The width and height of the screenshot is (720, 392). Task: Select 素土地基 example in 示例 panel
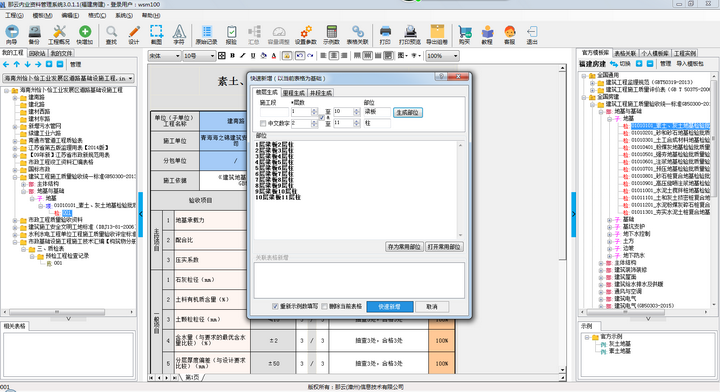click(x=620, y=351)
